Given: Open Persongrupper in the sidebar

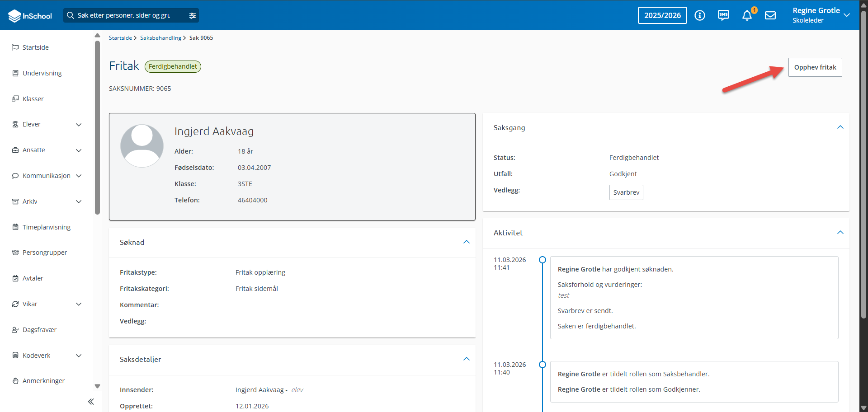Looking at the screenshot, I should 45,253.
